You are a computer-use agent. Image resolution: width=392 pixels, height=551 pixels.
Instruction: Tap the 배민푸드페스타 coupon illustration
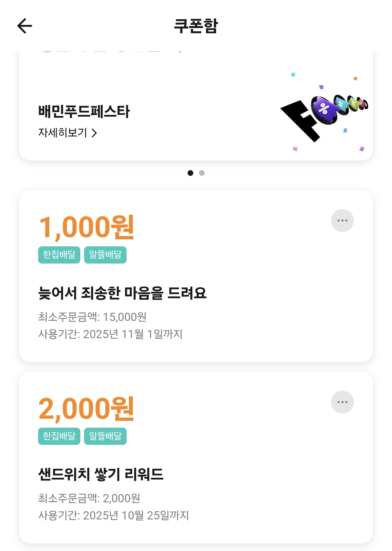pyautogui.click(x=324, y=114)
